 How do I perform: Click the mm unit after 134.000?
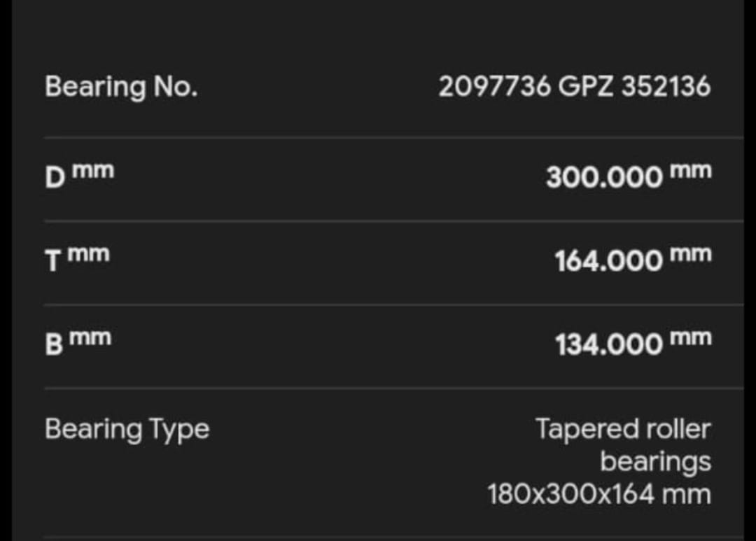(690, 337)
